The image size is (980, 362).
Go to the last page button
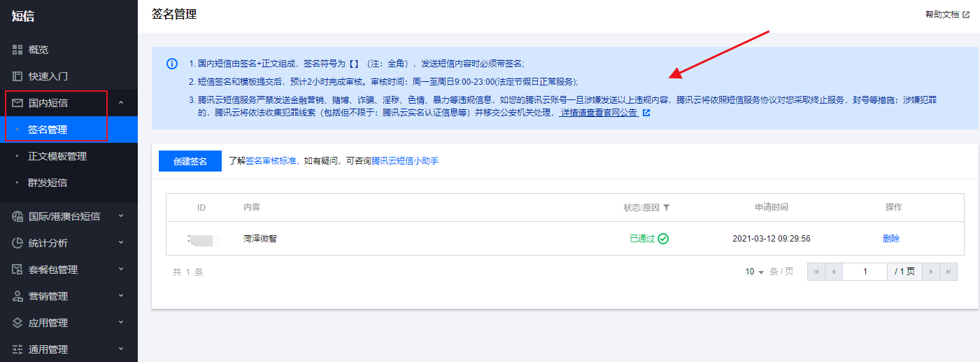[949, 272]
